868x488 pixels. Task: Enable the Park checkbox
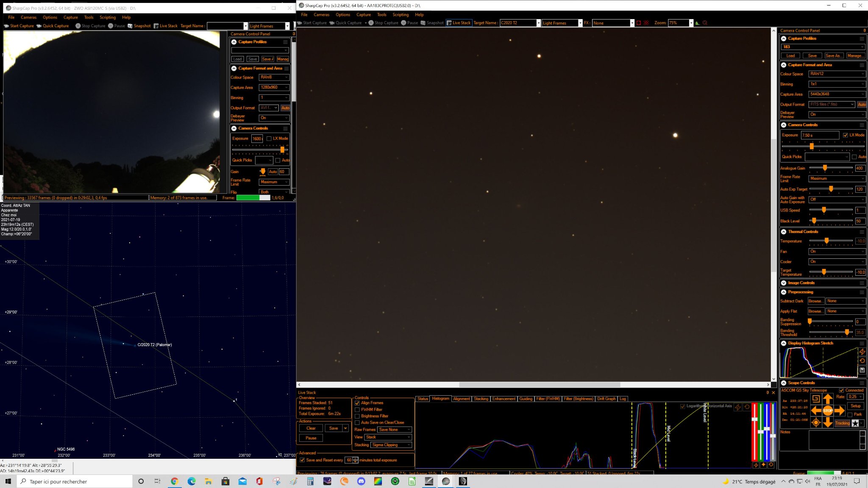pos(850,414)
